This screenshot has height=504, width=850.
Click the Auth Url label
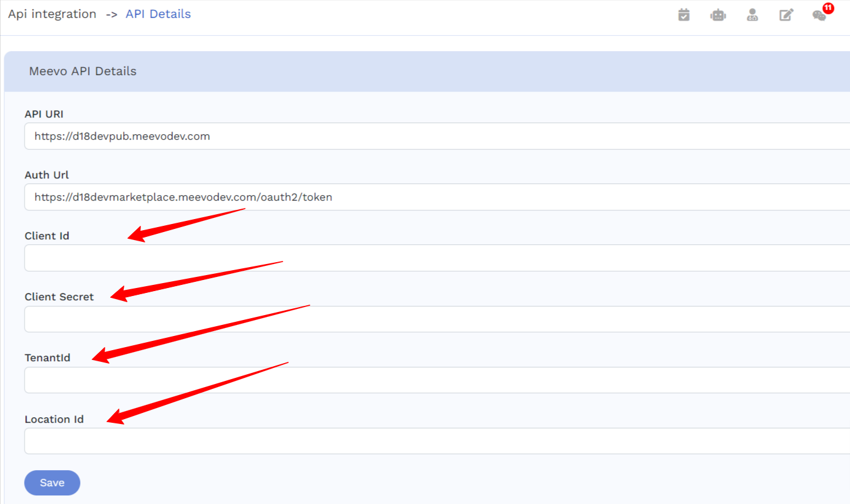click(47, 175)
